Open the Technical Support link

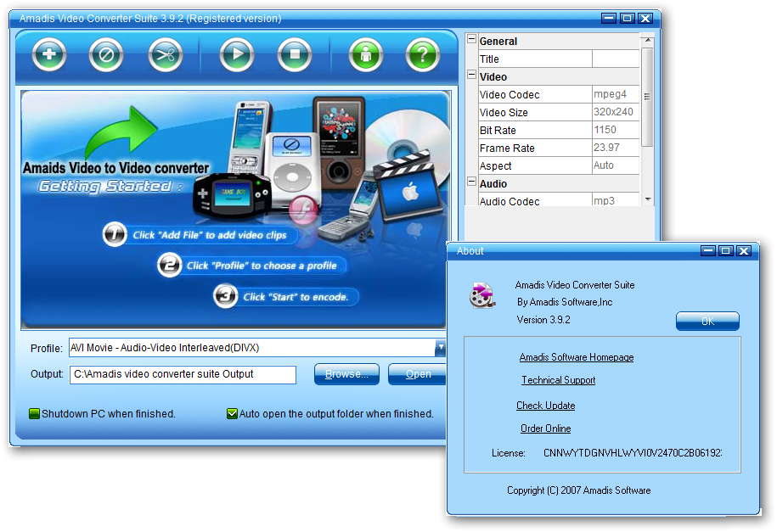(x=558, y=380)
